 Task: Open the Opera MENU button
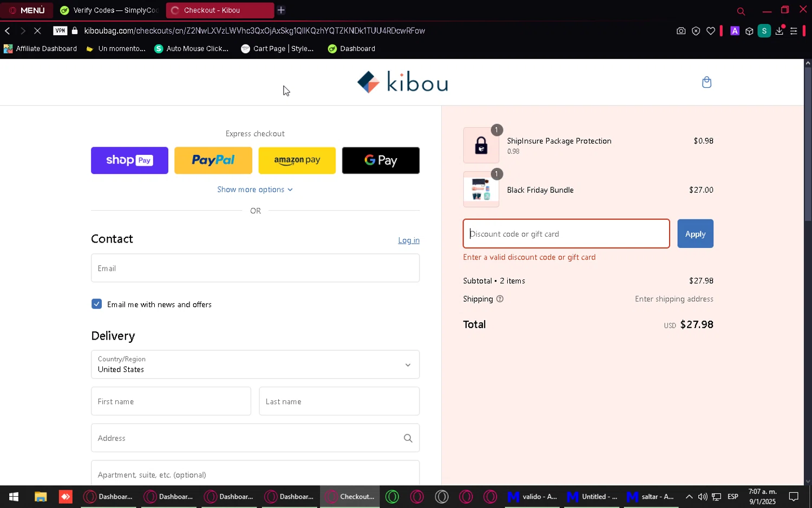point(27,10)
